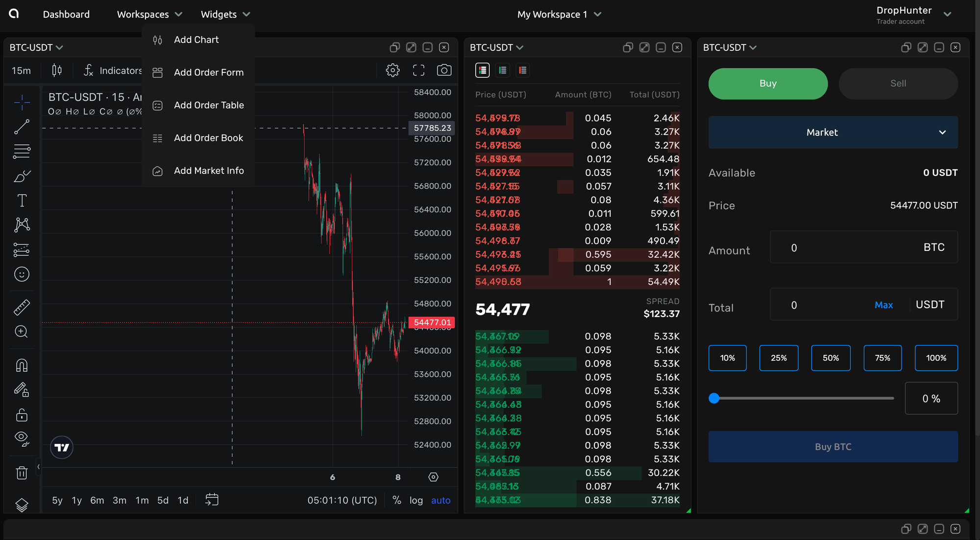Choose Add Order Book from menu
The height and width of the screenshot is (540, 980).
pyautogui.click(x=208, y=138)
